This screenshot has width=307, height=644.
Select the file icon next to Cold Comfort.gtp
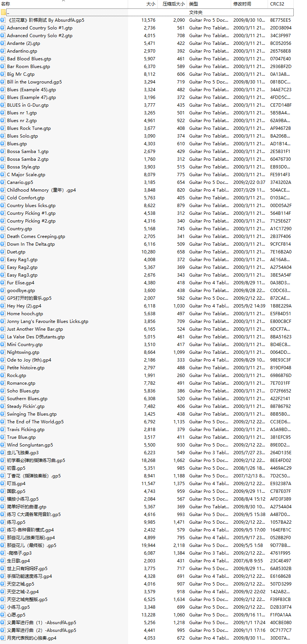pyautogui.click(x=3, y=198)
